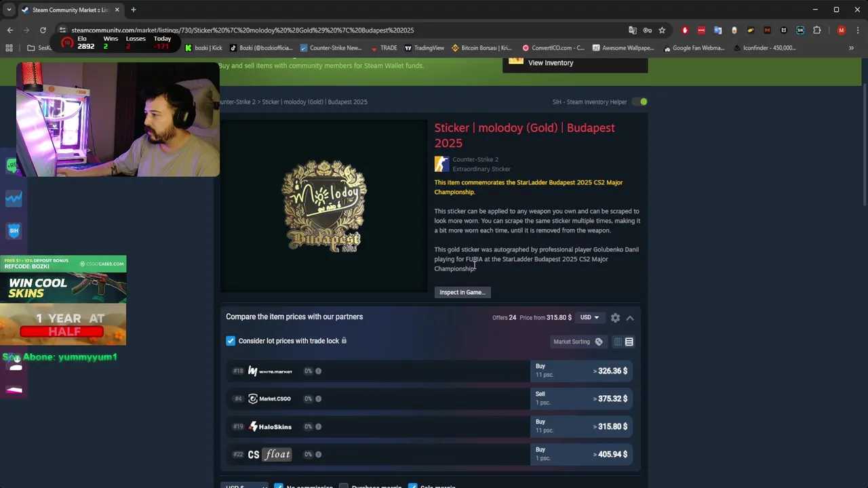The width and height of the screenshot is (868, 488).
Task: Click White.Market Buy price 326.36 $
Action: (581, 371)
